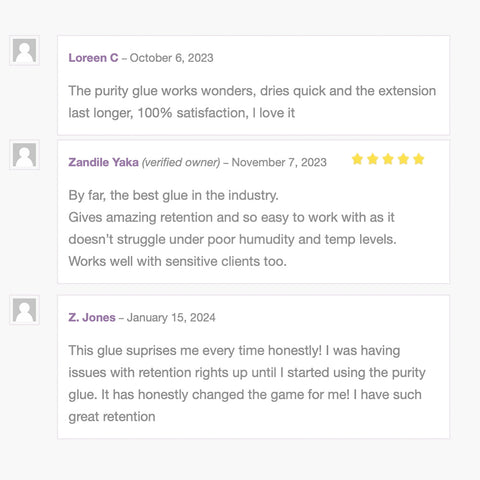The width and height of the screenshot is (480, 480).
Task: Click the first star in Zandile's rating
Action: point(357,159)
